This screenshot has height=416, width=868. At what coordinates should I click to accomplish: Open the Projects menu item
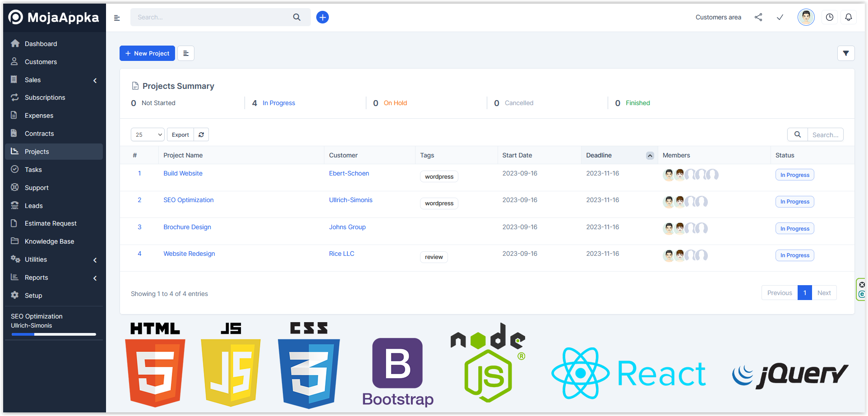tap(54, 152)
